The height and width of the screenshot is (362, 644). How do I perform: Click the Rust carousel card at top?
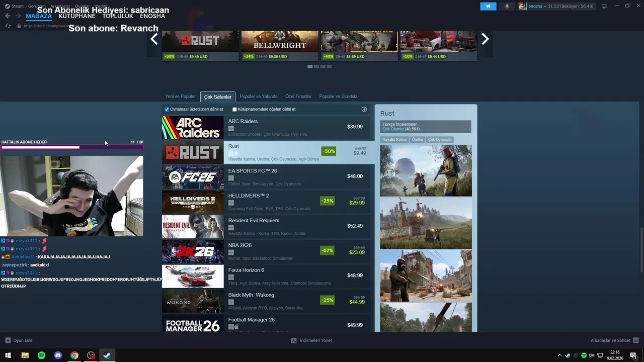tap(200, 46)
